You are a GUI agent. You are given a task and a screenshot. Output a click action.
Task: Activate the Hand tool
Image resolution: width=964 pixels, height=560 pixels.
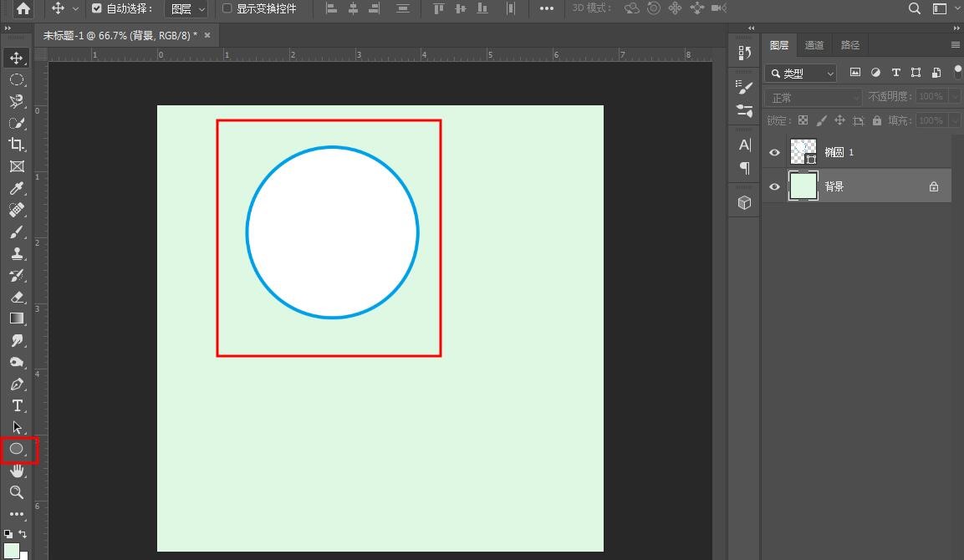[x=17, y=471]
